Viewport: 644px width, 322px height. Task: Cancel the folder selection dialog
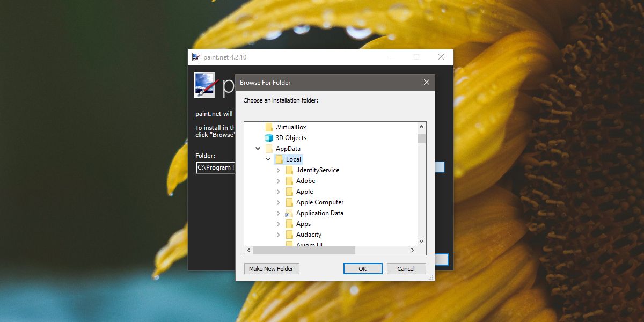[406, 268]
